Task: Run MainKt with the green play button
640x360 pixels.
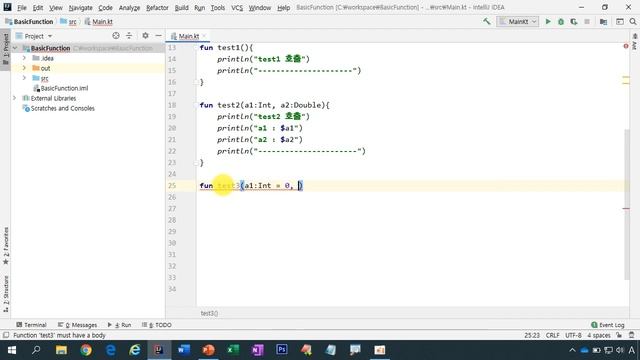Action: tap(548, 22)
